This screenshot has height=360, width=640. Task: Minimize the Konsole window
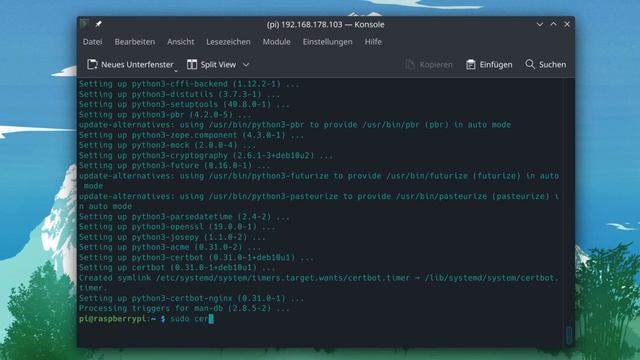point(540,24)
